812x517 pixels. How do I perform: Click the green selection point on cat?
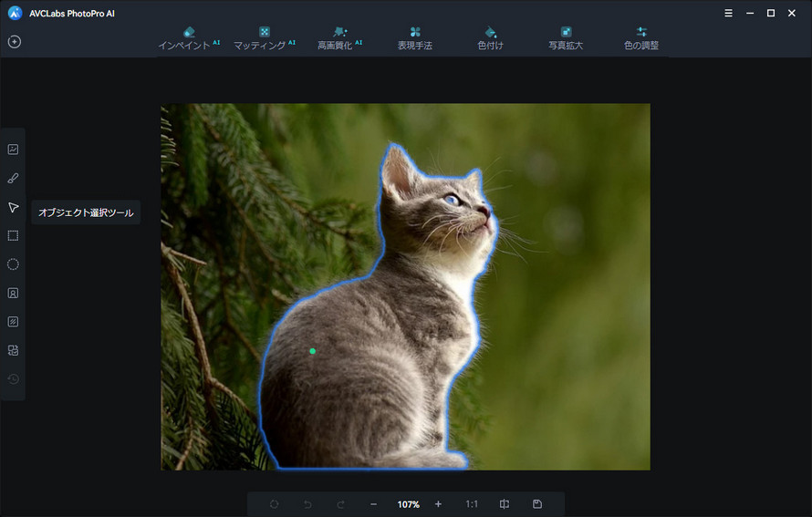coord(312,351)
